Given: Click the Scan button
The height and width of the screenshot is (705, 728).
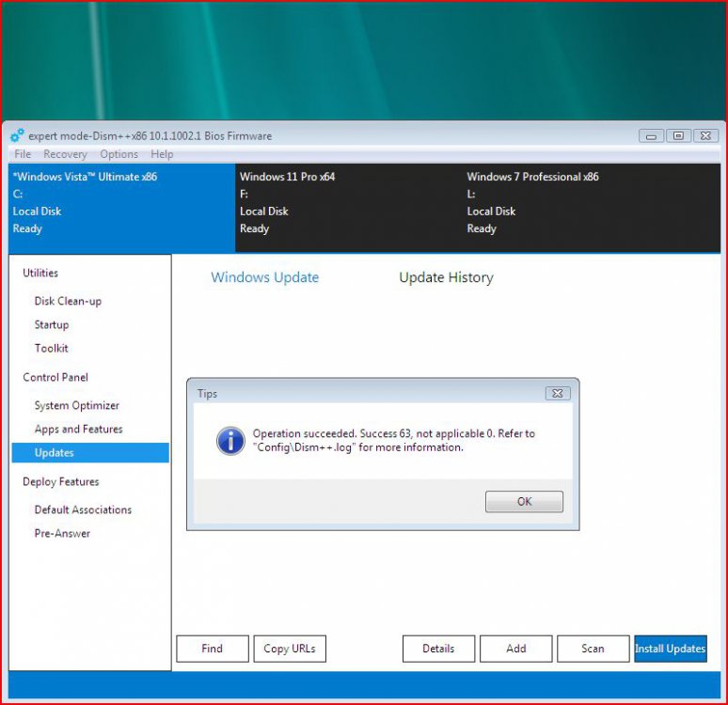Looking at the screenshot, I should click(593, 649).
